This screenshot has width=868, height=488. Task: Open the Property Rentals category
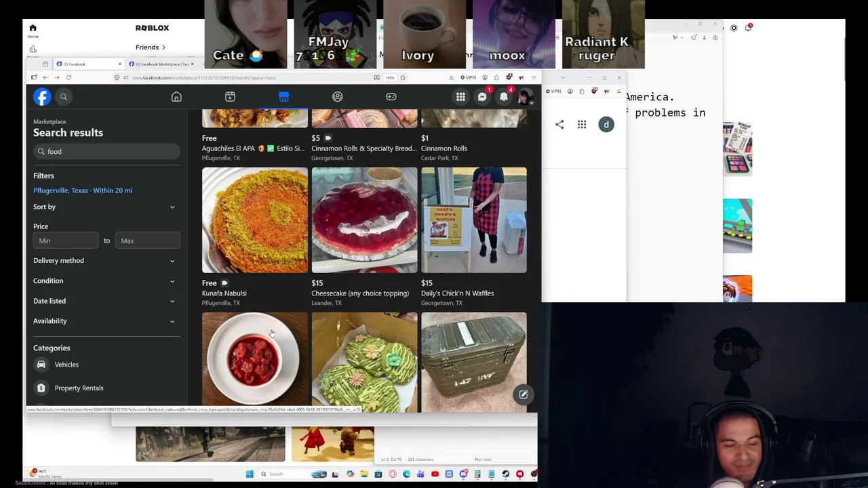[105, 388]
